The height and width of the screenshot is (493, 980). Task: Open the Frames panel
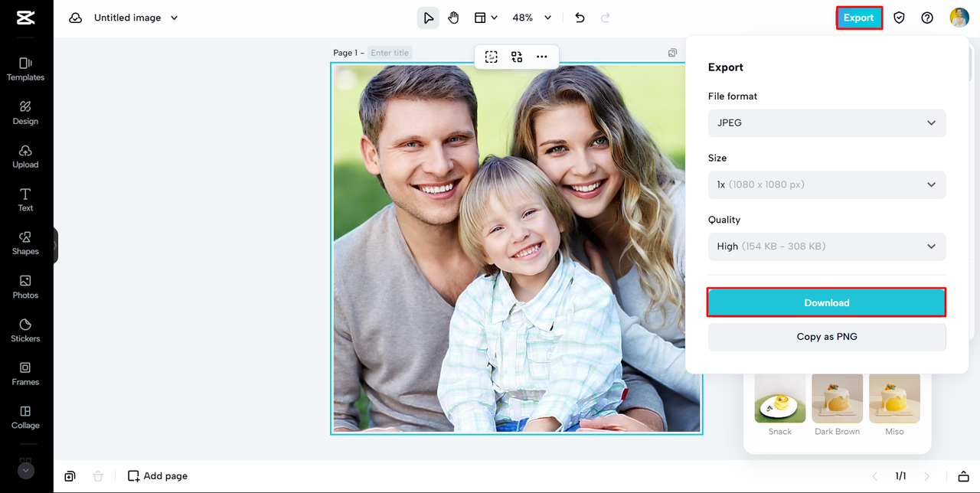coord(25,374)
